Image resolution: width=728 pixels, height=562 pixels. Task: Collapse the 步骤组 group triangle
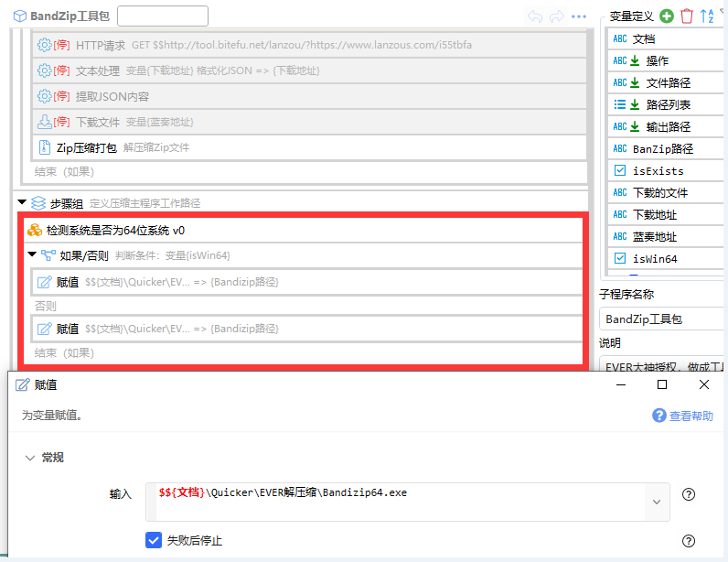click(x=22, y=202)
